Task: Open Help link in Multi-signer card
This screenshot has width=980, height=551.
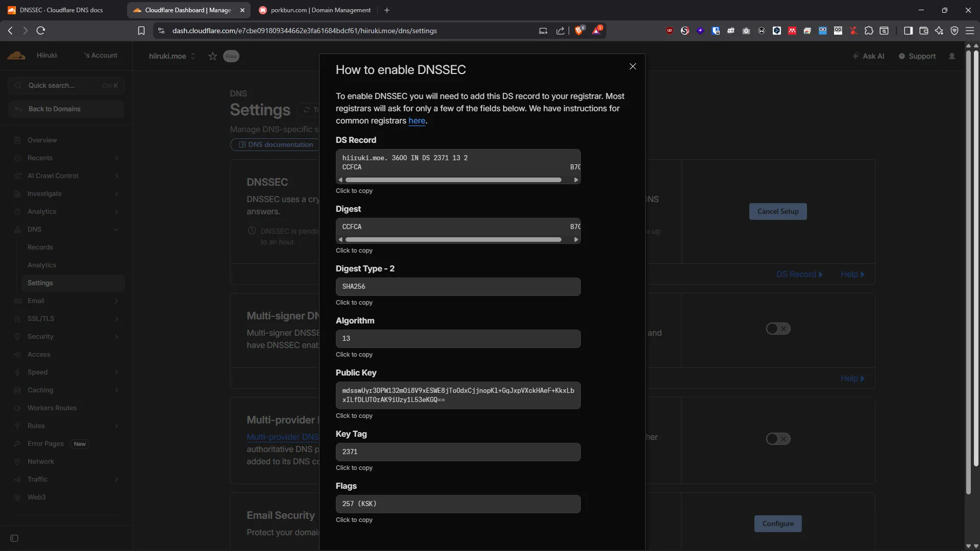Action: [x=852, y=379]
